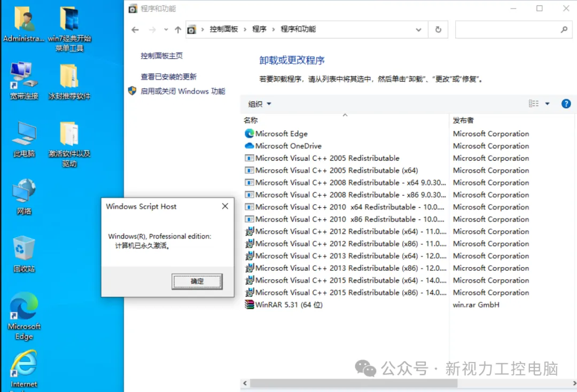Select Visual C++ 2008 Redistributable x86 row
This screenshot has width=577, height=392.
(345, 194)
